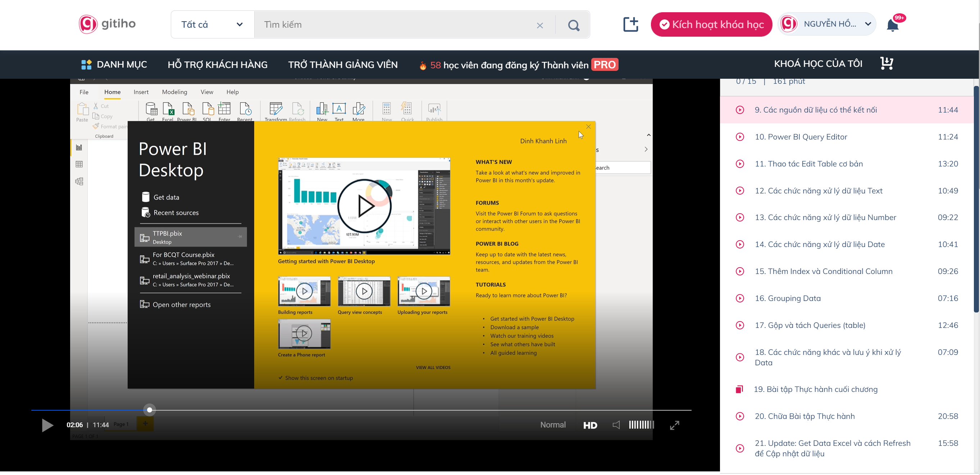
Task: Open the File menu in Power BI
Action: [84, 92]
